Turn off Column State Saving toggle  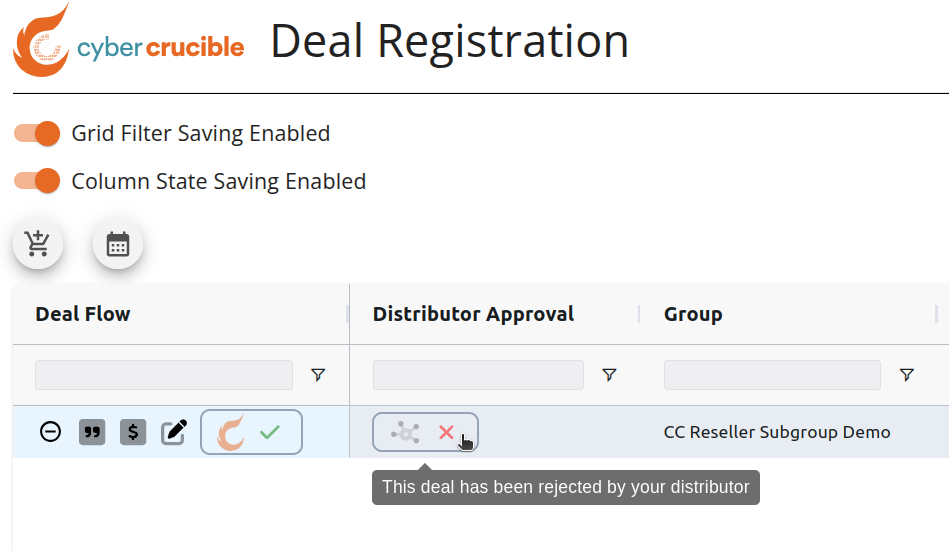click(x=37, y=181)
